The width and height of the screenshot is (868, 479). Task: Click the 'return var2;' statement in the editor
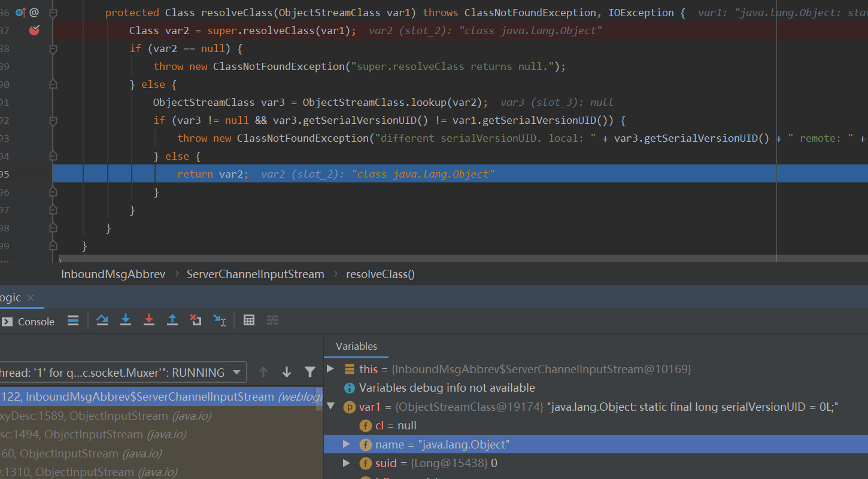click(x=213, y=174)
